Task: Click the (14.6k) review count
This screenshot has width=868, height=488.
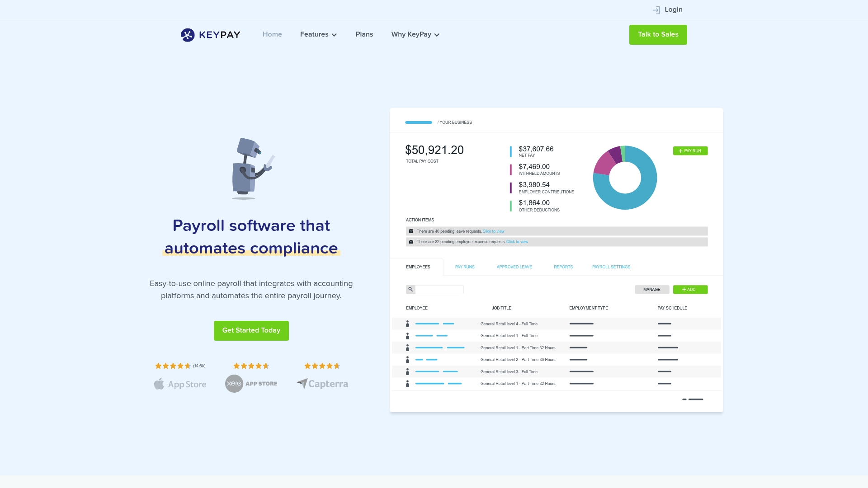Action: [x=199, y=366]
